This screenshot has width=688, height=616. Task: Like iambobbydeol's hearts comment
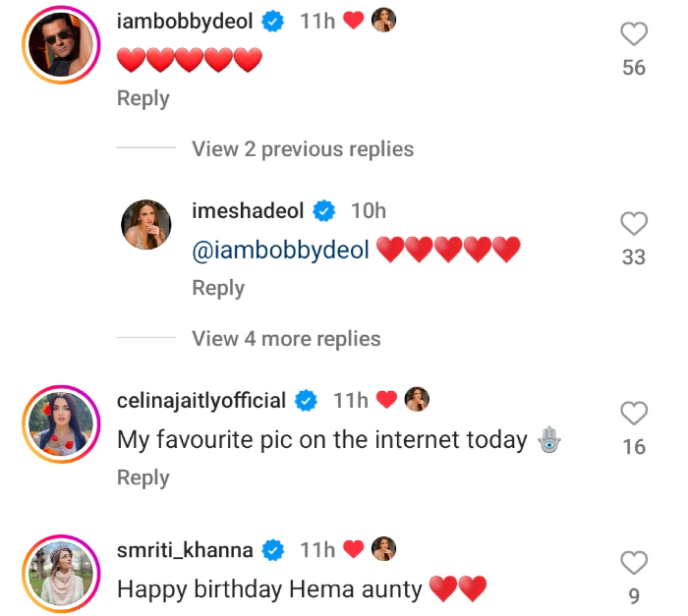coord(634,34)
